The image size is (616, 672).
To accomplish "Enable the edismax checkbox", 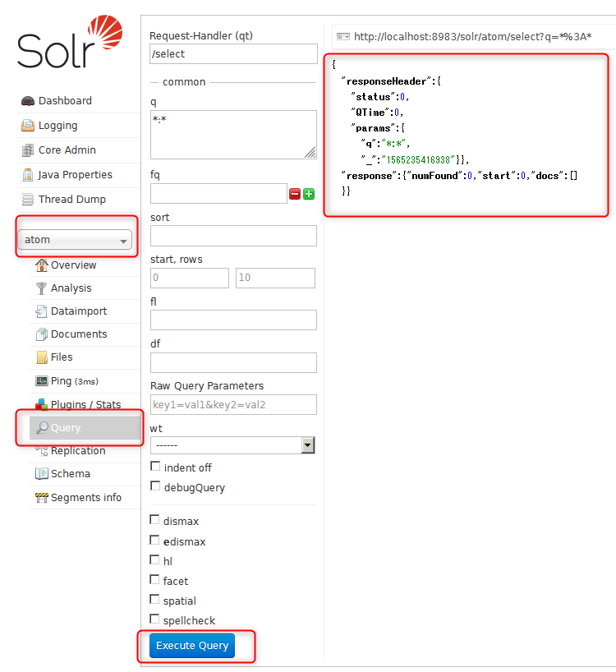I will click(x=154, y=540).
